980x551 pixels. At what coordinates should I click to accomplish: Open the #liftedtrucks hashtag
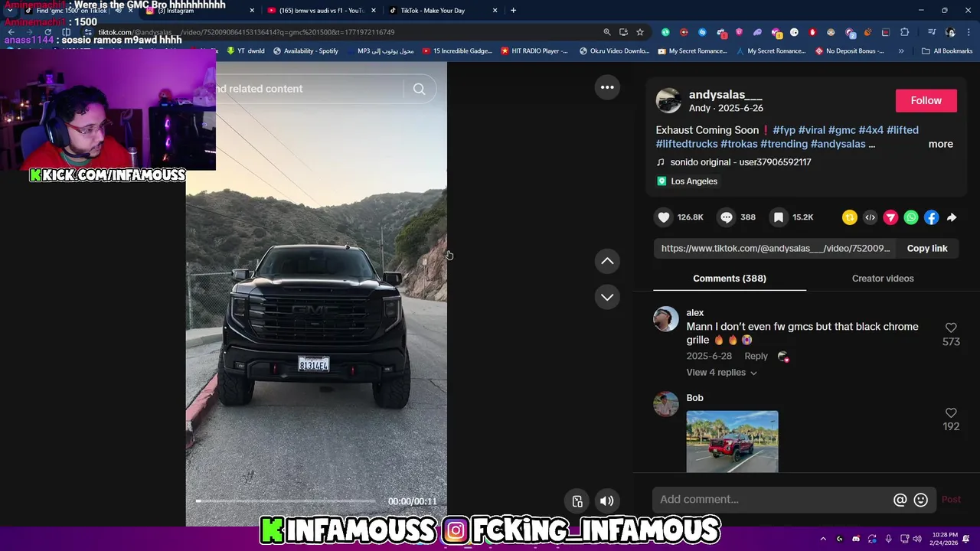(687, 144)
